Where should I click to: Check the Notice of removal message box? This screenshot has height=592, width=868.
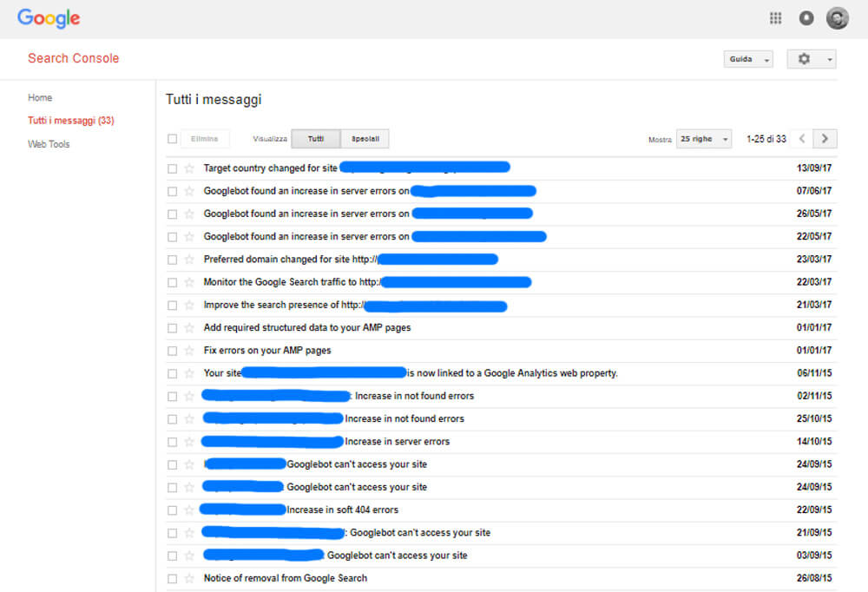click(172, 578)
